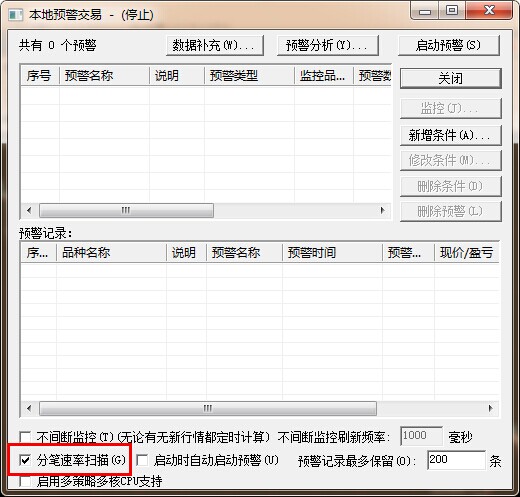520x497 pixels.
Task: Minimize the 本地预警交易 window
Action: pos(425,11)
